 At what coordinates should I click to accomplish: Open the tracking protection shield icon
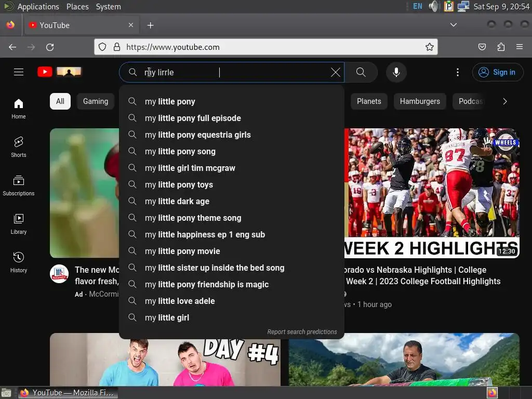pos(102,47)
